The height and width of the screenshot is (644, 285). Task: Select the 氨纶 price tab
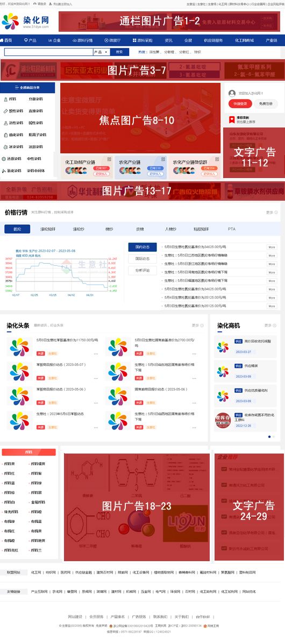click(x=17, y=229)
